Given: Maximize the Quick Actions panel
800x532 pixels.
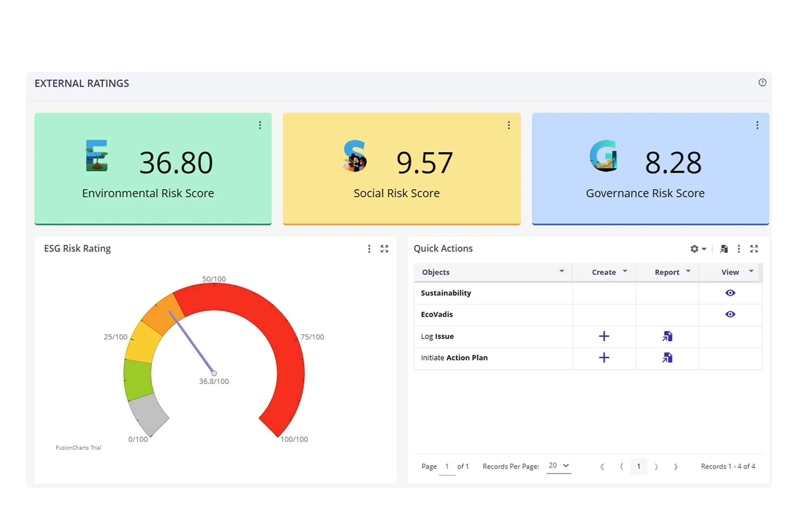Looking at the screenshot, I should tap(754, 249).
